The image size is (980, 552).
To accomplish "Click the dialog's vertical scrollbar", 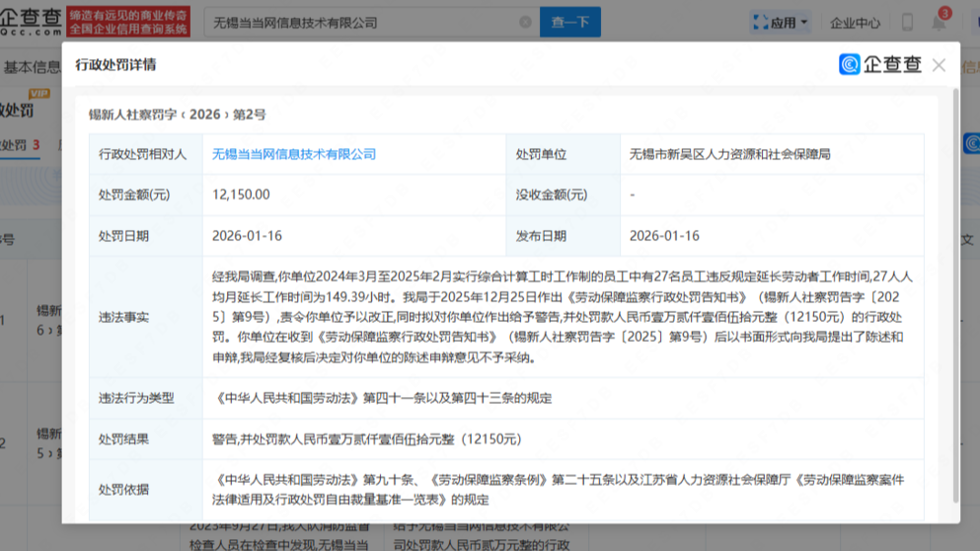I will (954, 296).
